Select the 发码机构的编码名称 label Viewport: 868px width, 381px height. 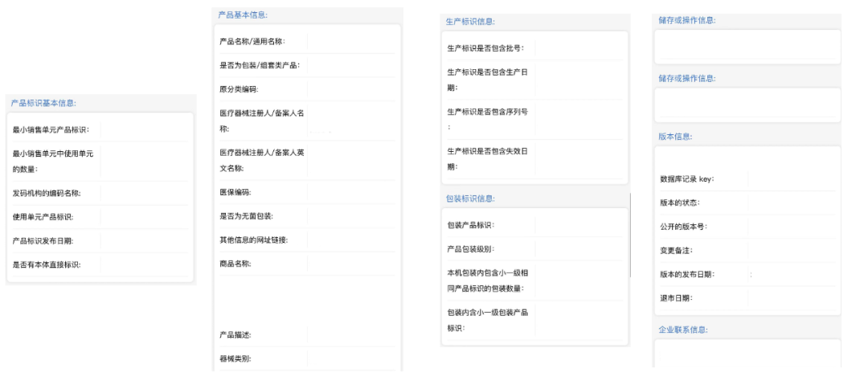click(x=47, y=193)
